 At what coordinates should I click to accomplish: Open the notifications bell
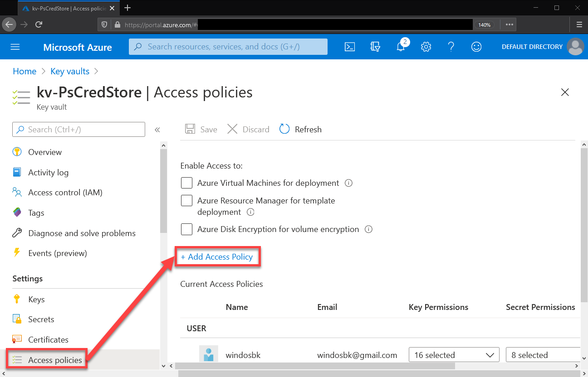point(401,47)
